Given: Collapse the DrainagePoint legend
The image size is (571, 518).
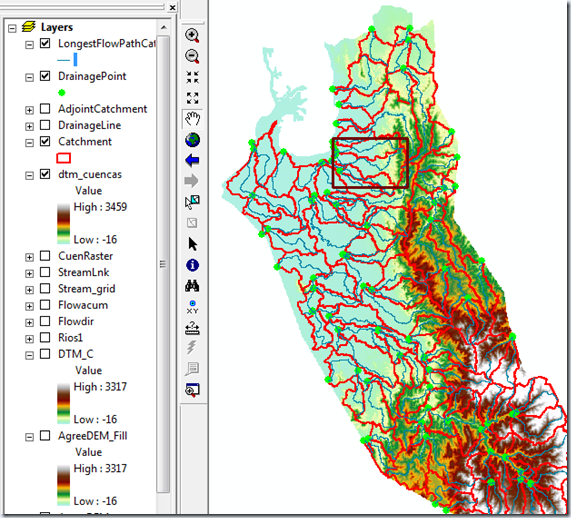Looking at the screenshot, I should click(29, 78).
